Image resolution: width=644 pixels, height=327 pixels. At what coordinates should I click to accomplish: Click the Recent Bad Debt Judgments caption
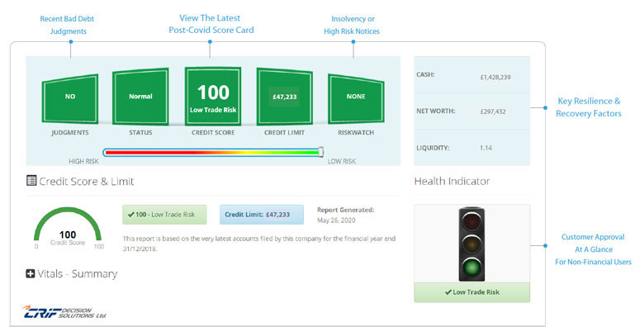click(x=68, y=25)
